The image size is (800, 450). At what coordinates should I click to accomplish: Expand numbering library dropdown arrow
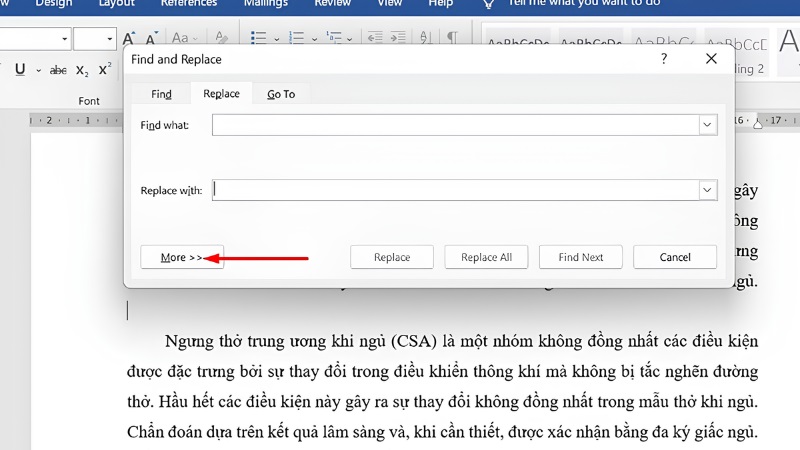[x=314, y=39]
